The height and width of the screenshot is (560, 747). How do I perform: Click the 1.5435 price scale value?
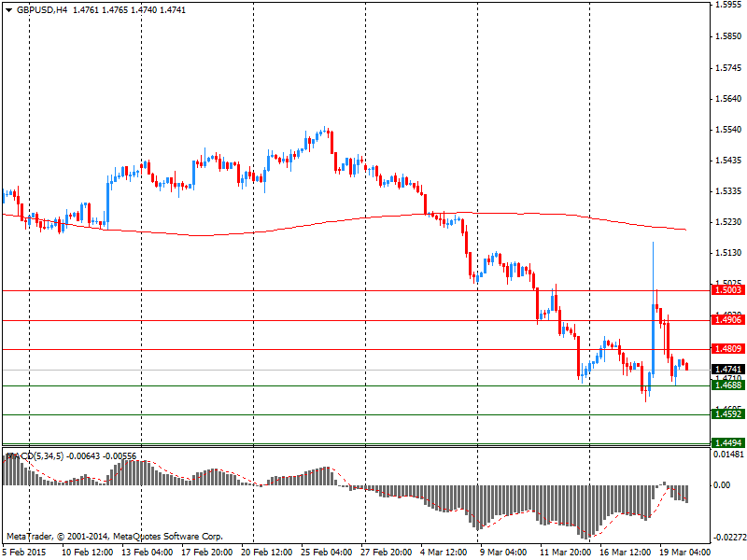click(x=728, y=160)
